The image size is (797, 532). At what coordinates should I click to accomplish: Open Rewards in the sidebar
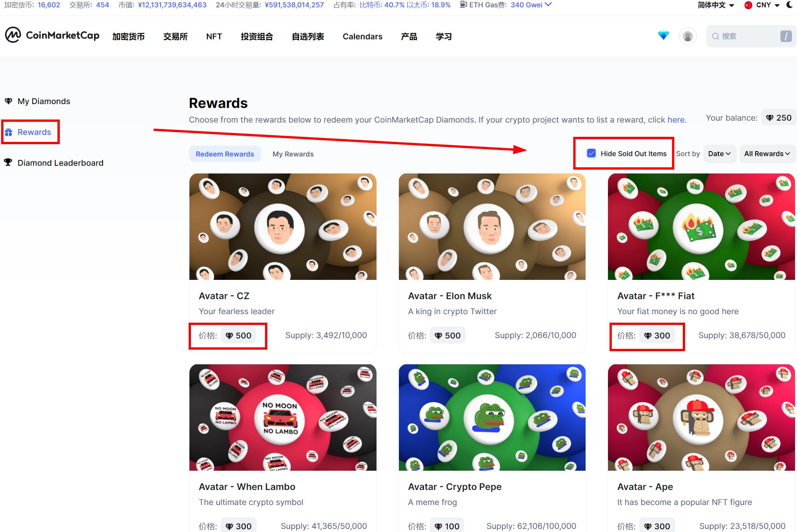(28, 132)
